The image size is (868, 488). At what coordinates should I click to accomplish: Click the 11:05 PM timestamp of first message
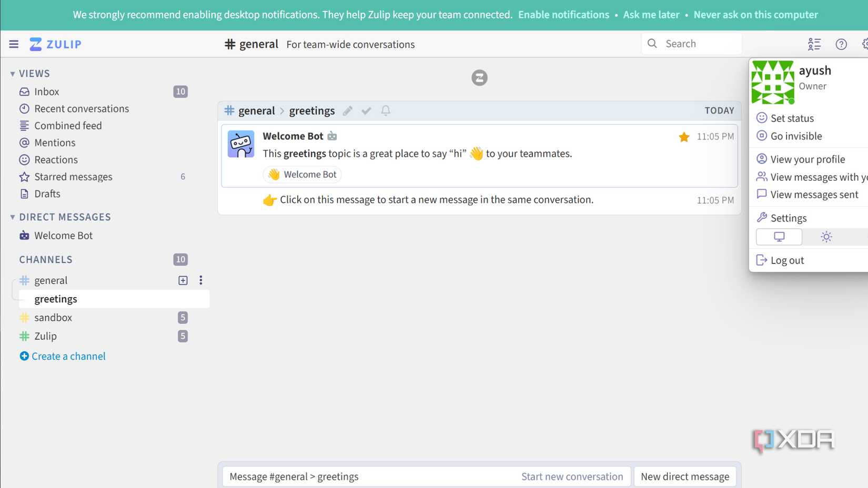pos(715,137)
